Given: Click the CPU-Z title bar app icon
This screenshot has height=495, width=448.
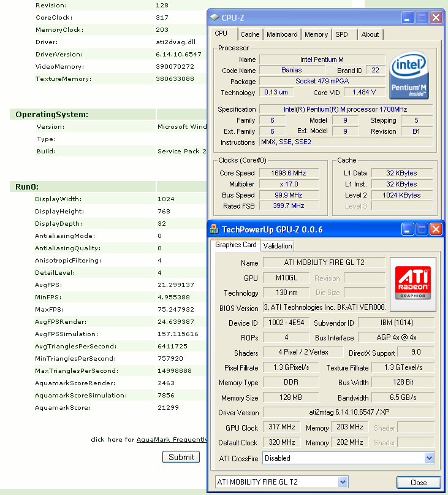Looking at the screenshot, I should click(x=215, y=18).
